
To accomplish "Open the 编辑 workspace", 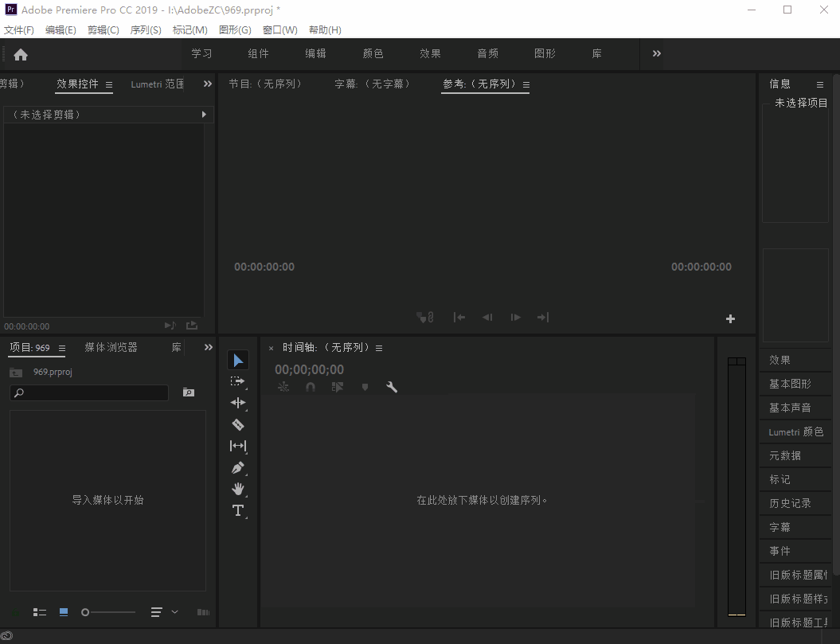I will pyautogui.click(x=315, y=53).
